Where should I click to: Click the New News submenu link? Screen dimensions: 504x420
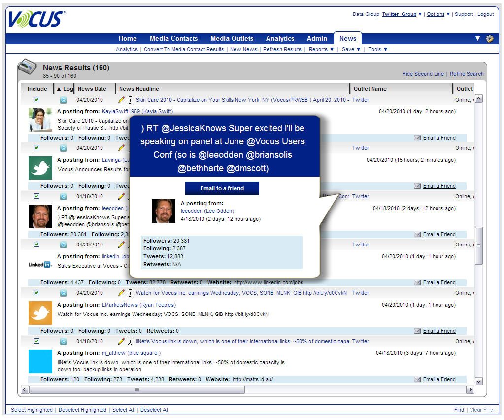click(243, 49)
